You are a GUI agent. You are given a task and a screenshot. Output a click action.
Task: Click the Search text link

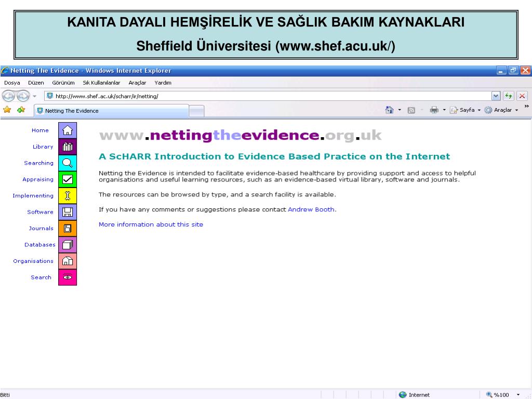pyautogui.click(x=41, y=277)
